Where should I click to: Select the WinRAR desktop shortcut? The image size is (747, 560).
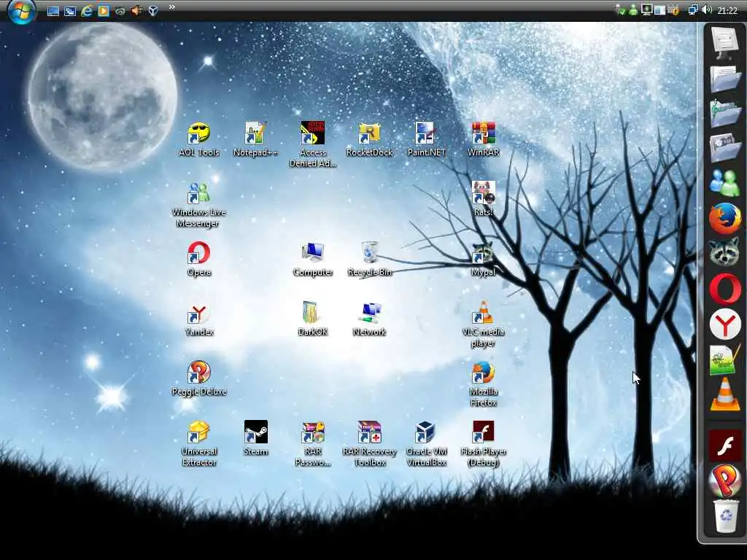[x=484, y=139]
